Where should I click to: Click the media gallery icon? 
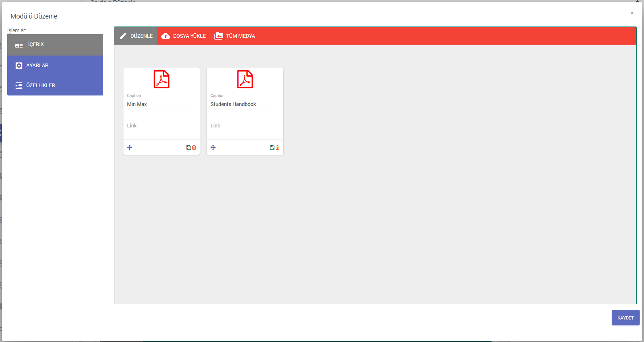219,36
